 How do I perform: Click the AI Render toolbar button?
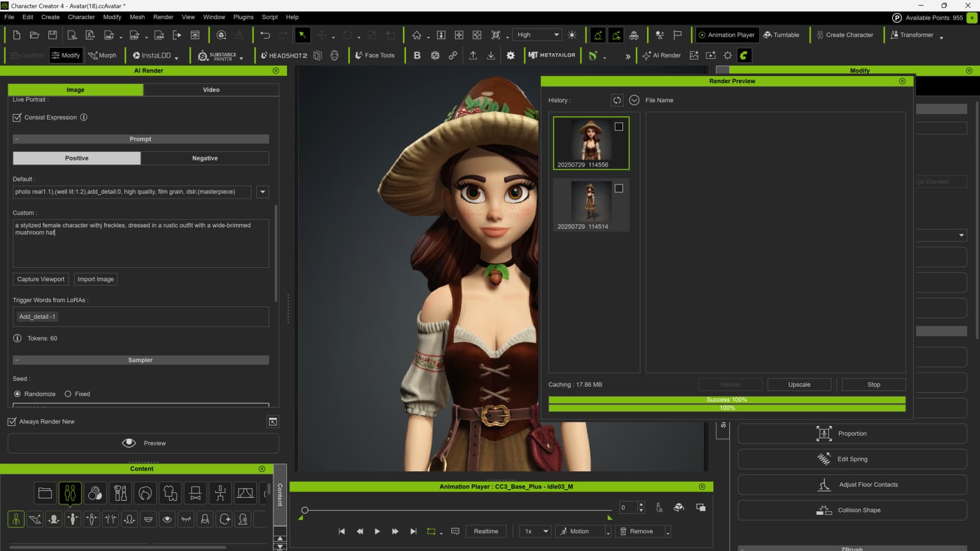pyautogui.click(x=662, y=55)
